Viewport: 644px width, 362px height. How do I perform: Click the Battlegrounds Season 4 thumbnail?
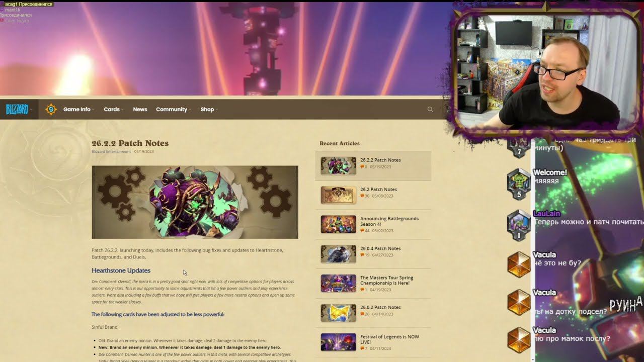point(338,224)
